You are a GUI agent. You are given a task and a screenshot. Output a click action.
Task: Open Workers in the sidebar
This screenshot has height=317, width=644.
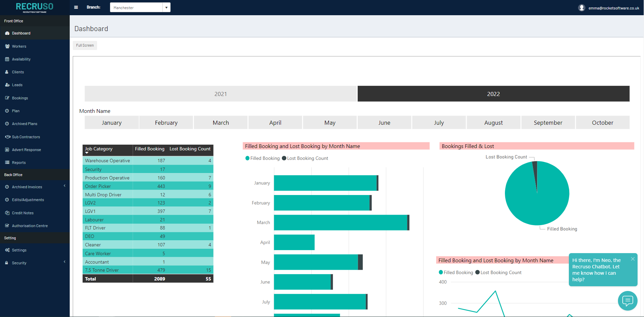(x=19, y=46)
